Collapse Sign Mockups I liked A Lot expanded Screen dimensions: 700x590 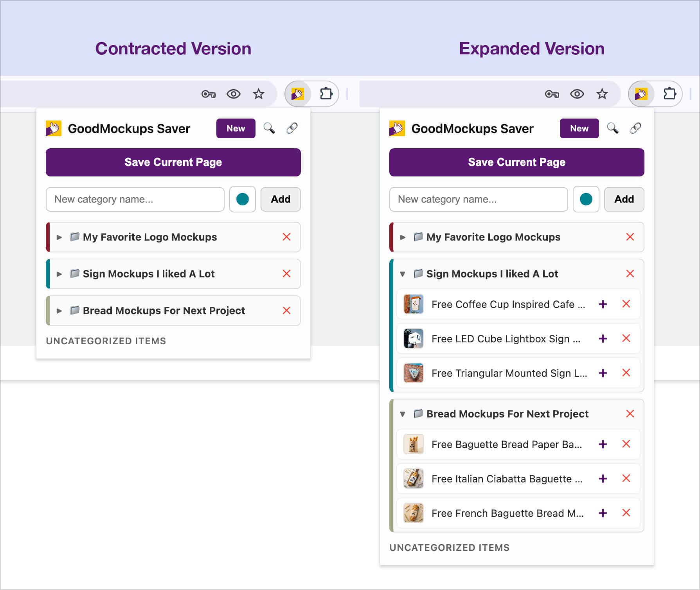403,274
